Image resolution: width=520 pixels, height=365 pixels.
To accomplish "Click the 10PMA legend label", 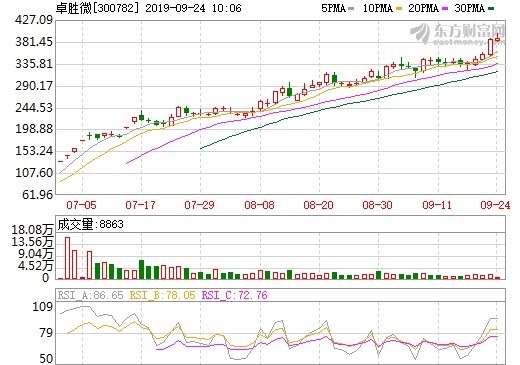I will pos(377,8).
